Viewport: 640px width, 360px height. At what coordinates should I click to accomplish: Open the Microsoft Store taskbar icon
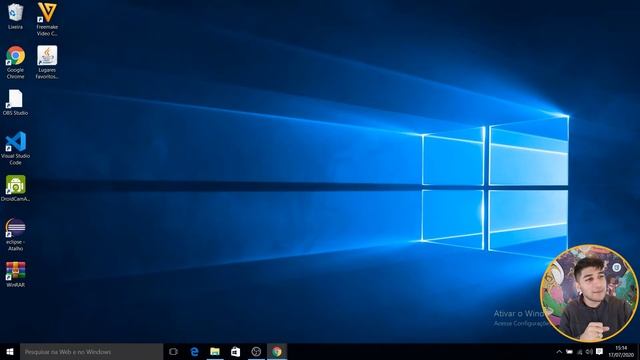pyautogui.click(x=236, y=352)
